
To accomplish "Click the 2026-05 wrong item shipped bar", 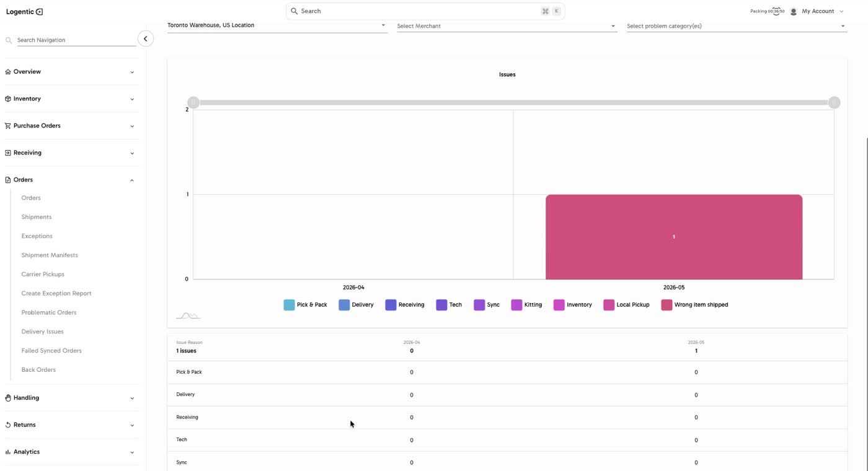I will point(674,237).
